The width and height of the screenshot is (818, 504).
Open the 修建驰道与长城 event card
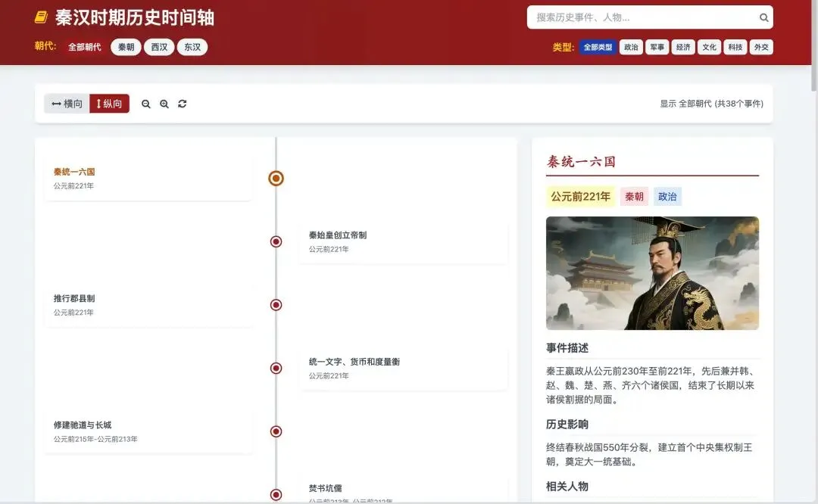[148, 431]
